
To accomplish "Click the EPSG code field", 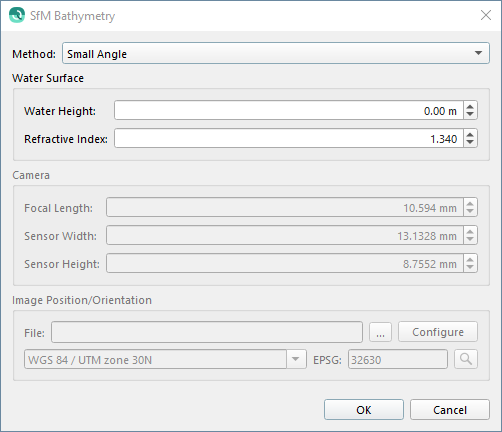I will point(398,359).
